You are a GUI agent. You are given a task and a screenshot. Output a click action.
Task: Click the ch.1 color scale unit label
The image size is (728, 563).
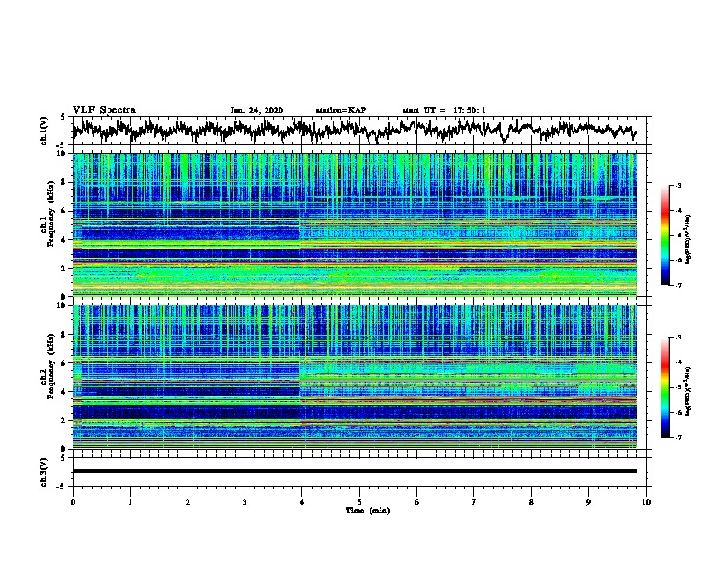688,240
